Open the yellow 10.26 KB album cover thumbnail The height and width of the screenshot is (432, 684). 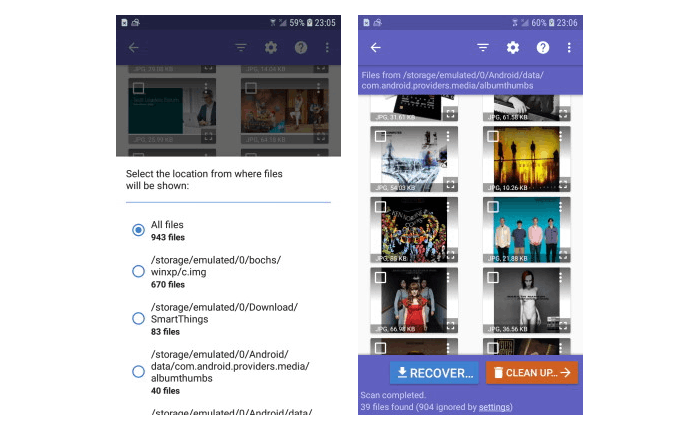(x=527, y=159)
